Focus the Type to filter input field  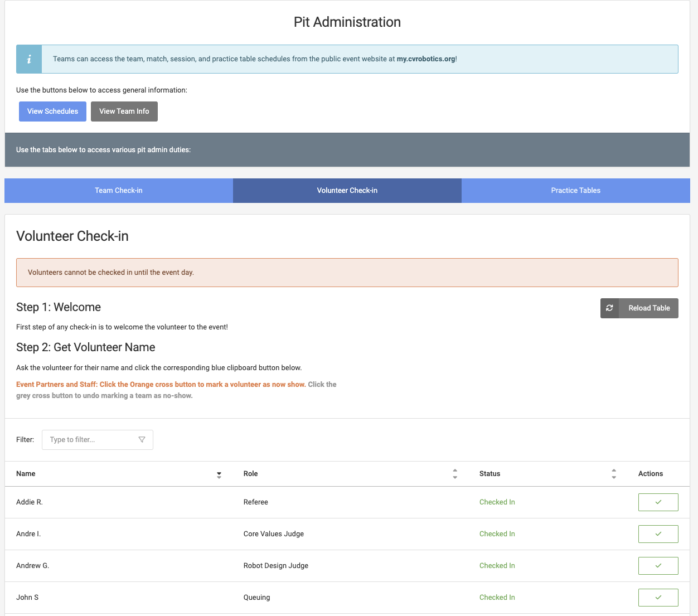pyautogui.click(x=89, y=440)
